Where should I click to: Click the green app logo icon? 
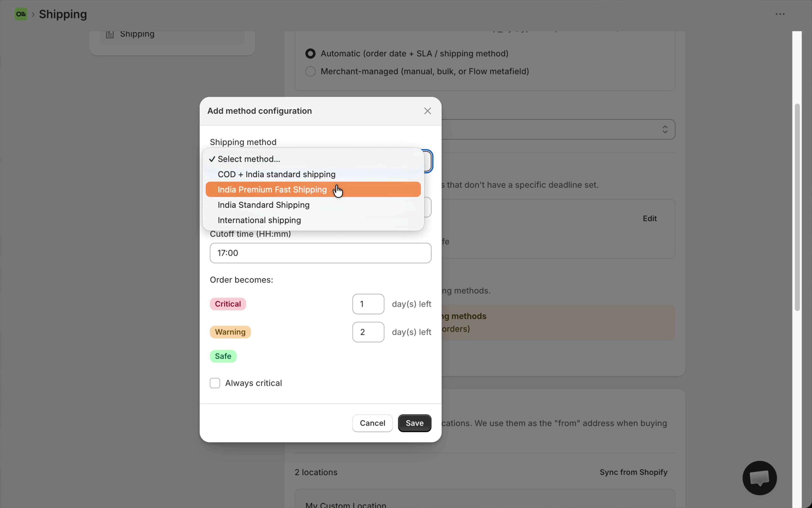click(x=21, y=14)
